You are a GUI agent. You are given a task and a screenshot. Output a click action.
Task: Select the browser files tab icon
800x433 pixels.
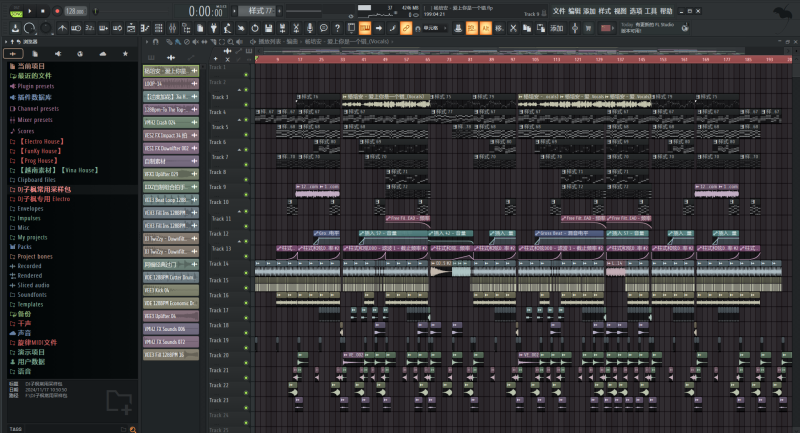(x=35, y=54)
